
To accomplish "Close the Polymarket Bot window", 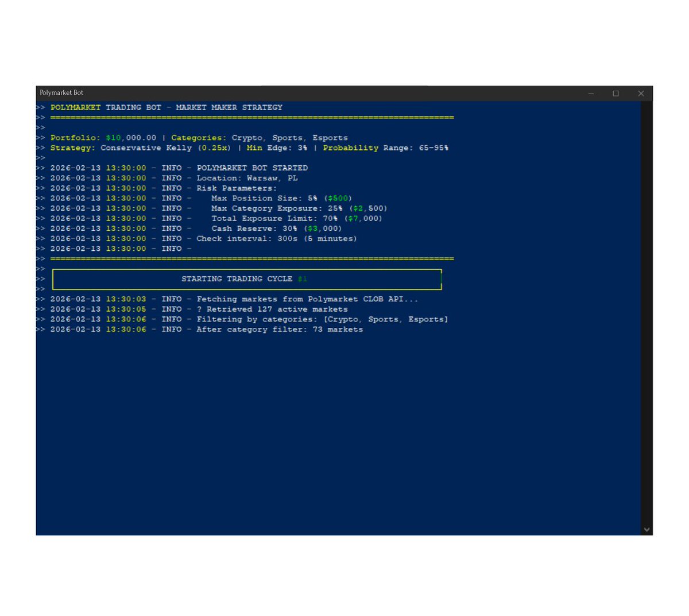I will [641, 94].
